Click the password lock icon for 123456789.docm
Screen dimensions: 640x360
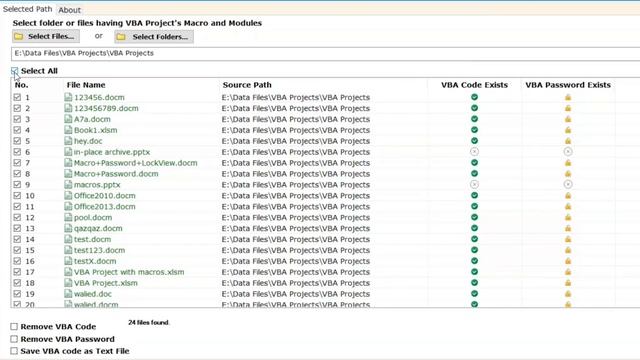click(568, 108)
